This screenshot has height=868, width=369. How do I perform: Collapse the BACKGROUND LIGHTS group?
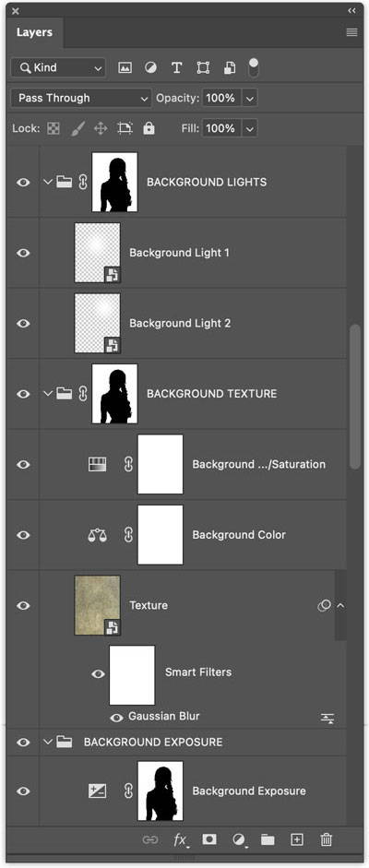coord(48,182)
